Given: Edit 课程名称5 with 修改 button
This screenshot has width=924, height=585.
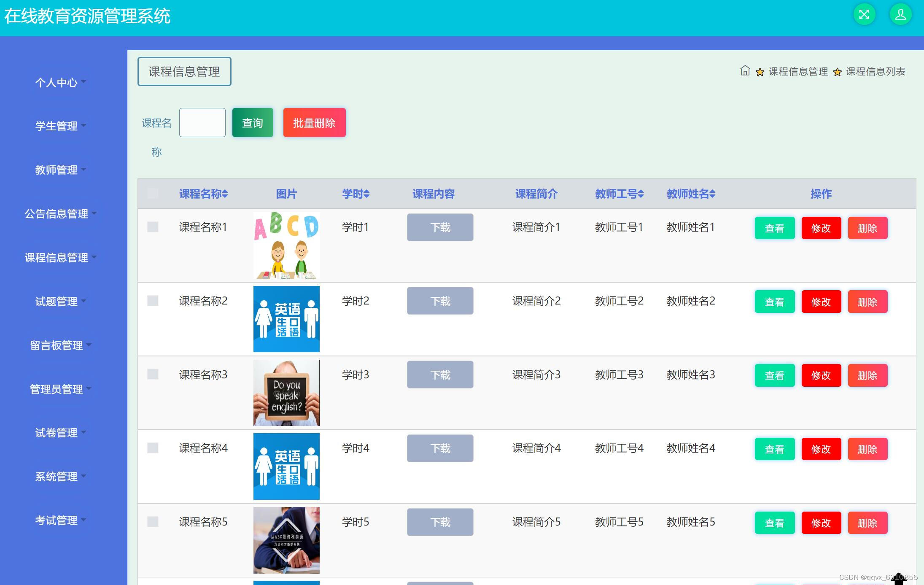Looking at the screenshot, I should (x=821, y=523).
